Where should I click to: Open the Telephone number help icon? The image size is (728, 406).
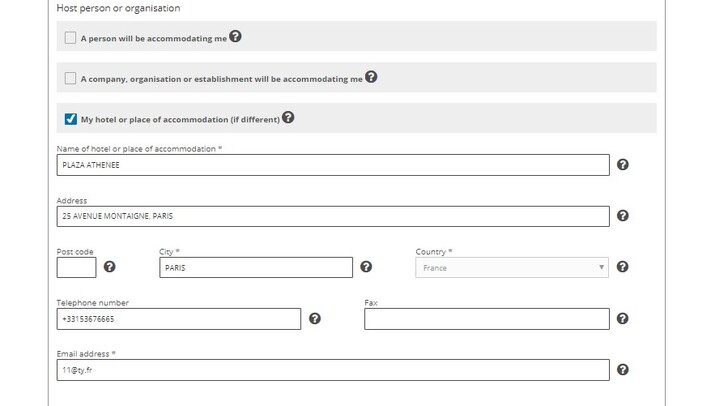[315, 318]
